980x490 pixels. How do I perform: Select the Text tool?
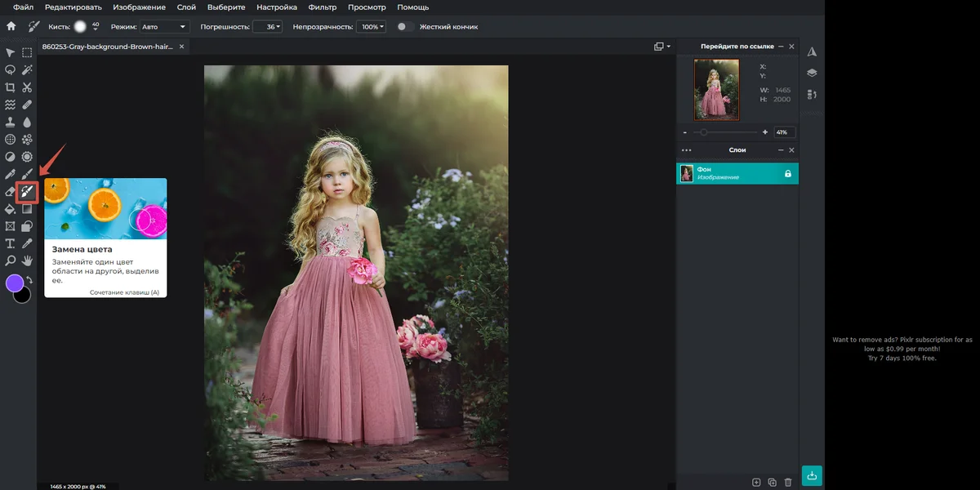pos(10,243)
